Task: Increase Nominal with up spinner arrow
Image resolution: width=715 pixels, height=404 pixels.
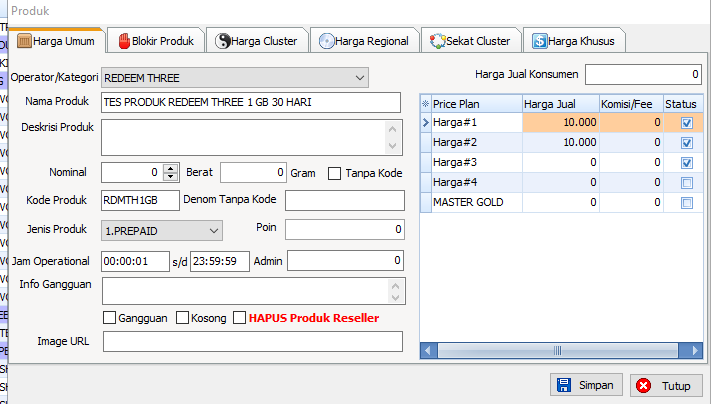Action: coord(171,168)
